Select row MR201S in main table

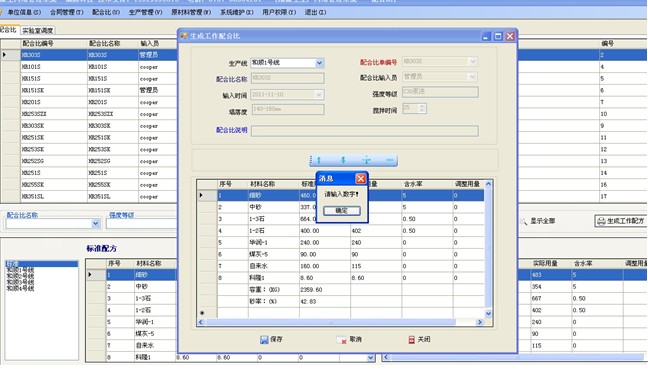click(x=89, y=102)
